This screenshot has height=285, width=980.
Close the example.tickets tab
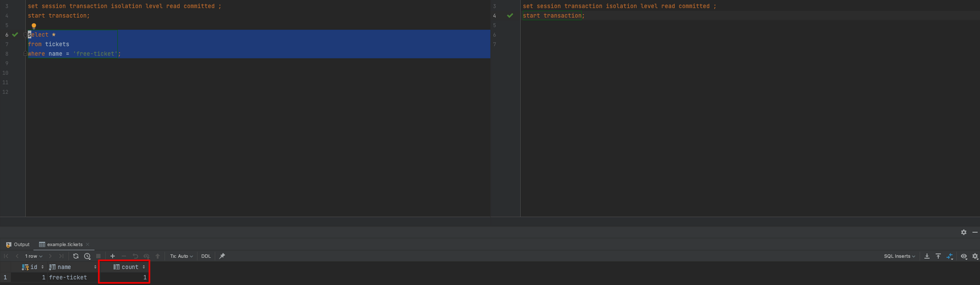coord(88,244)
